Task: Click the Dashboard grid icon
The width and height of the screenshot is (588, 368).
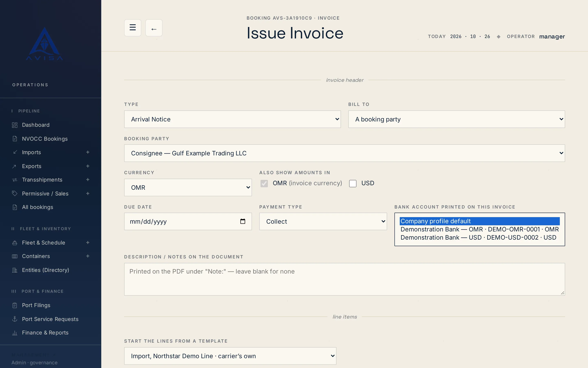Action: (x=14, y=125)
